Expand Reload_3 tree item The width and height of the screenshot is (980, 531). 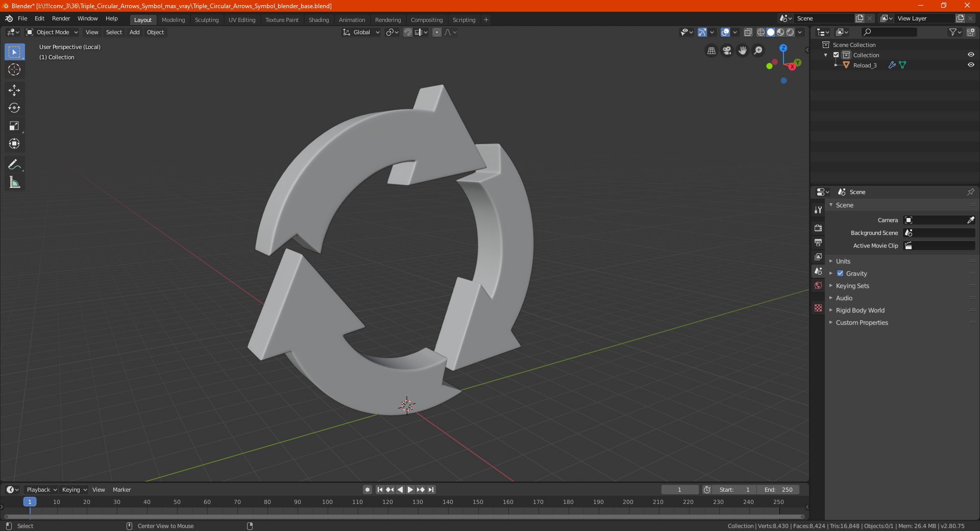coord(836,65)
